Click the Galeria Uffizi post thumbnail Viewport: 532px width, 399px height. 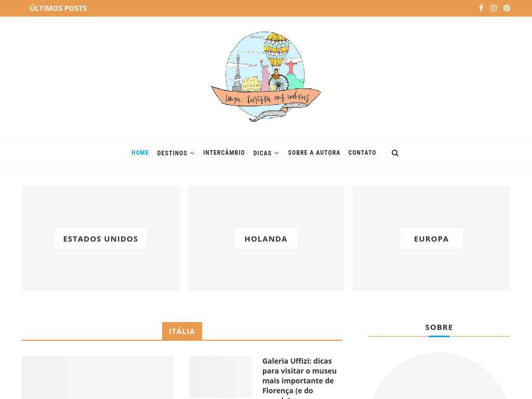tap(221, 377)
